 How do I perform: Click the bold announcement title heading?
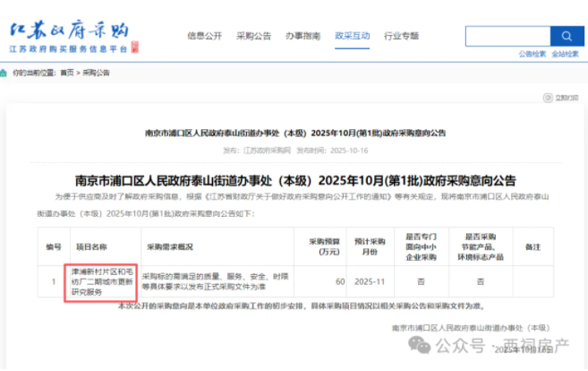click(x=295, y=180)
